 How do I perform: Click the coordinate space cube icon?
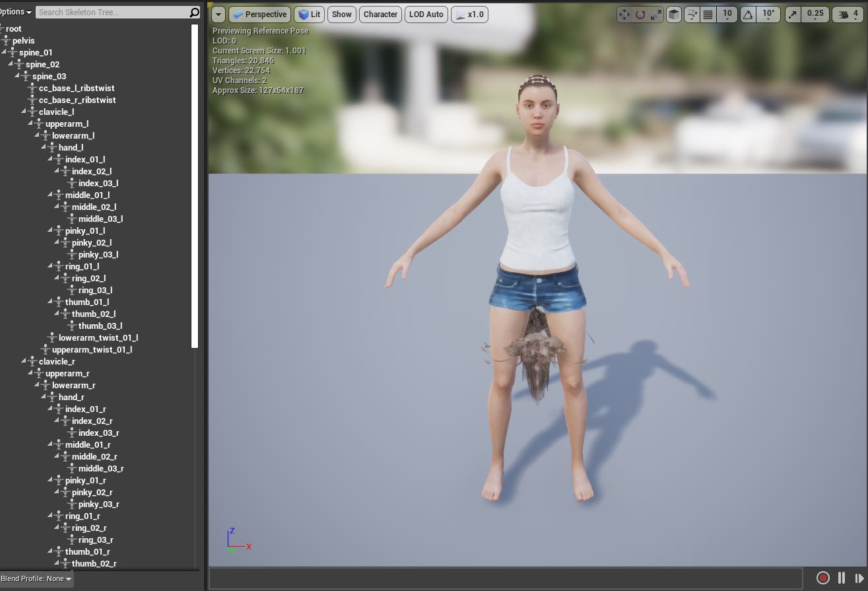[x=673, y=15]
